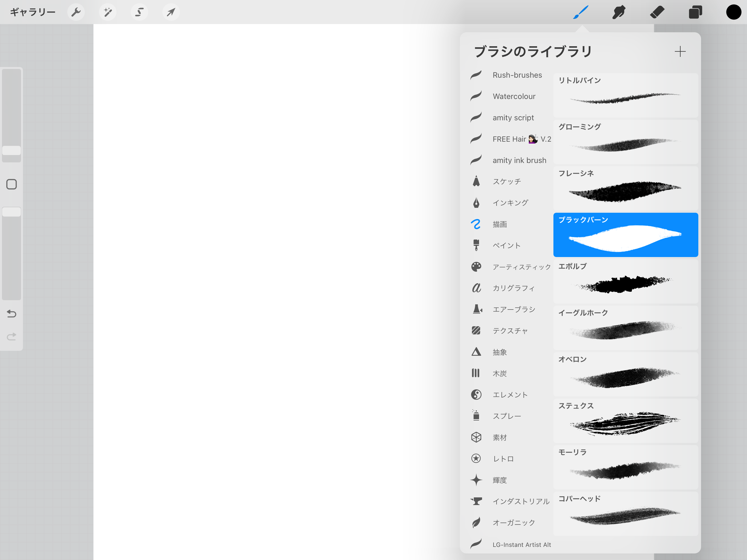Tap the brush size slider handle
This screenshot has width=747, height=560.
tap(11, 151)
